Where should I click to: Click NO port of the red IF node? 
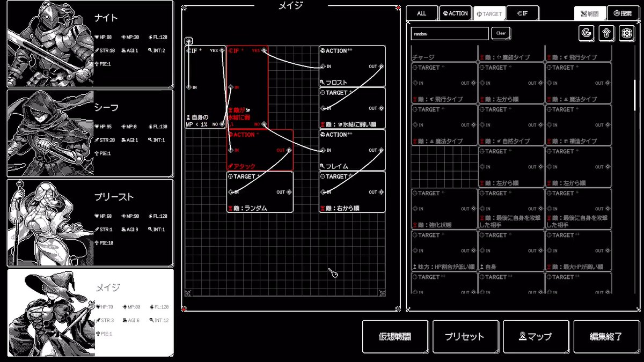pos(264,124)
